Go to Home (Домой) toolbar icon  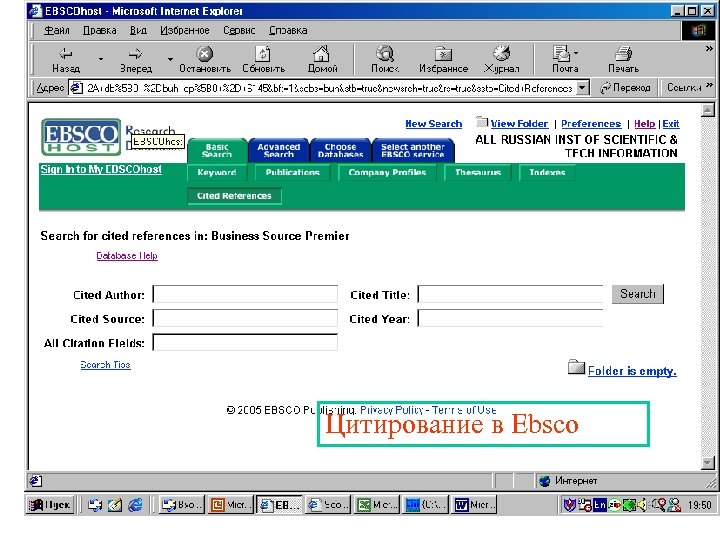click(x=322, y=60)
